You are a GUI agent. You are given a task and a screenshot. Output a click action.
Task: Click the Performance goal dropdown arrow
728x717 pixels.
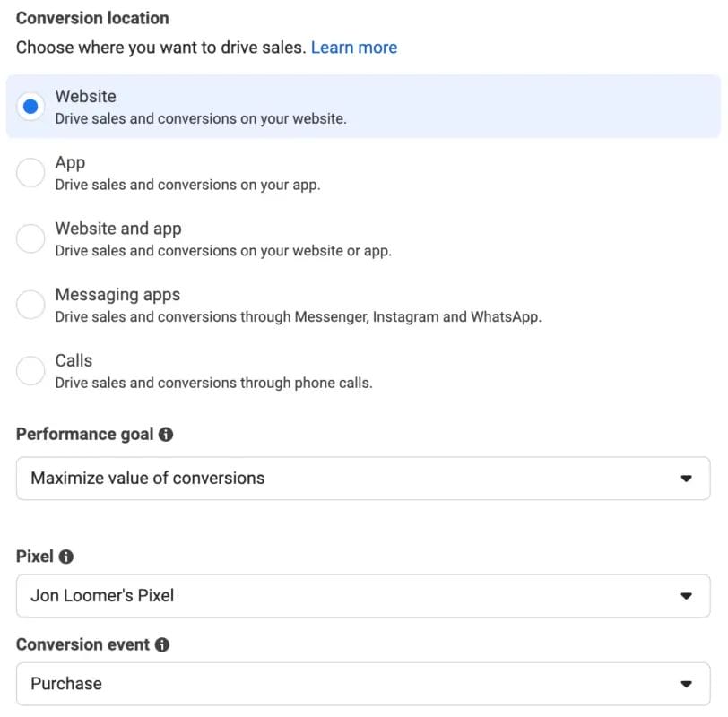(x=688, y=479)
